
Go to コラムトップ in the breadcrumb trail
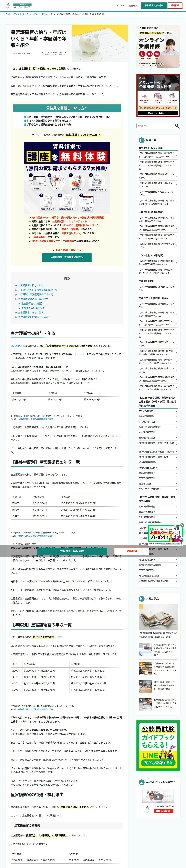point(47,14)
